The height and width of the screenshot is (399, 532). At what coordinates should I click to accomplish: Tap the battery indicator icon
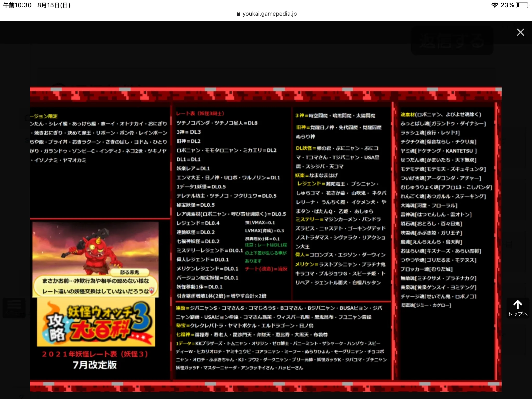pos(522,5)
